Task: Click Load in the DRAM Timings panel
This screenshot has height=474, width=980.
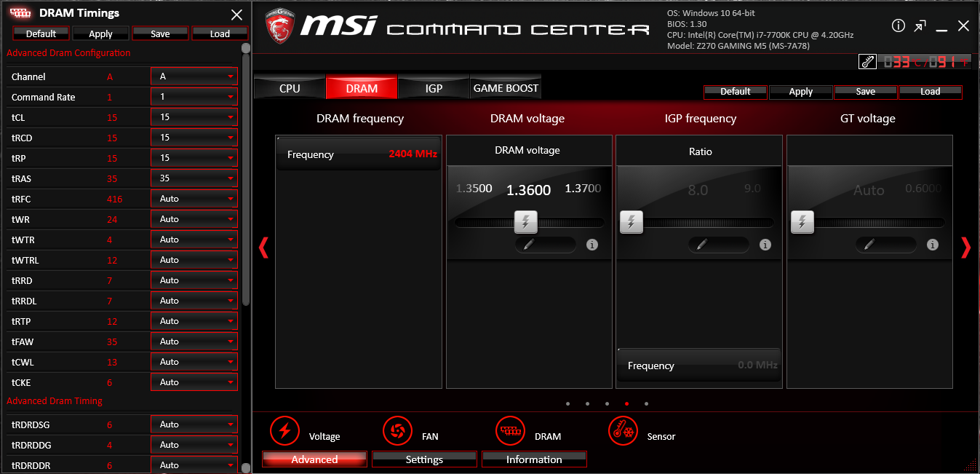Action: (x=220, y=33)
